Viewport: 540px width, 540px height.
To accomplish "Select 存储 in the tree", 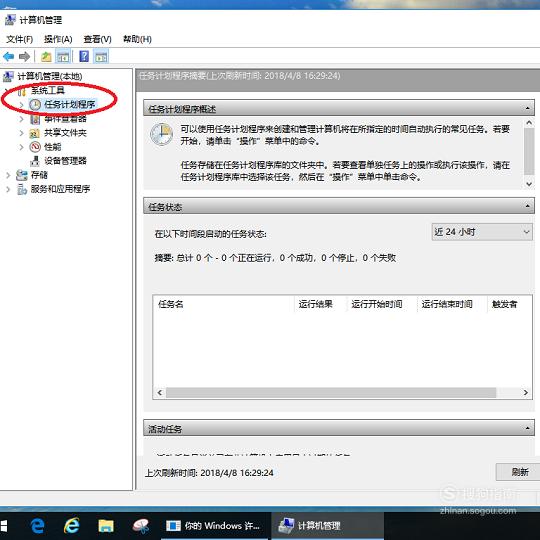I will [39, 175].
